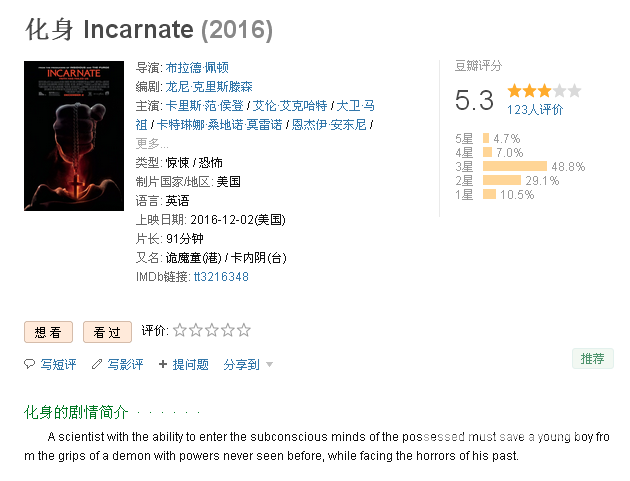Rate the movie four stars
630x481 pixels.
227,330
